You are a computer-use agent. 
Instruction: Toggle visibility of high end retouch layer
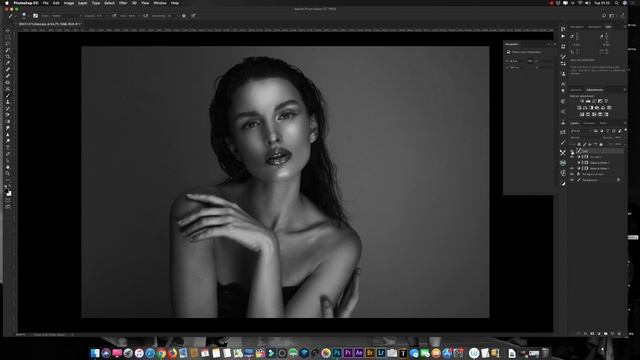(572, 174)
